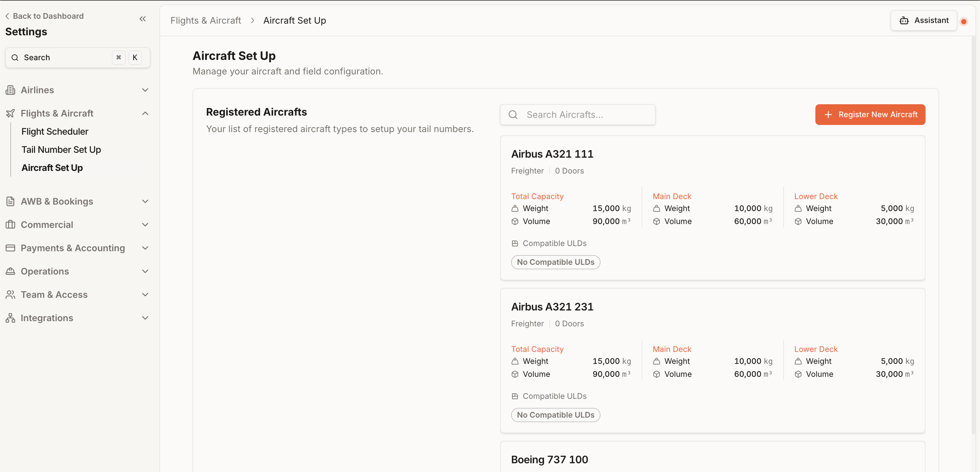Click No Compatible ULDs badge on A321 231
Image resolution: width=980 pixels, height=472 pixels.
[x=555, y=415]
